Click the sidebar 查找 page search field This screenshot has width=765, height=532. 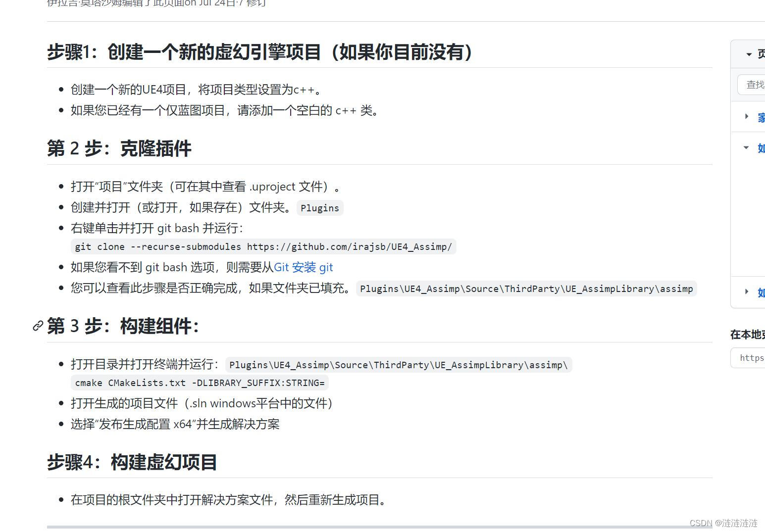(x=751, y=85)
